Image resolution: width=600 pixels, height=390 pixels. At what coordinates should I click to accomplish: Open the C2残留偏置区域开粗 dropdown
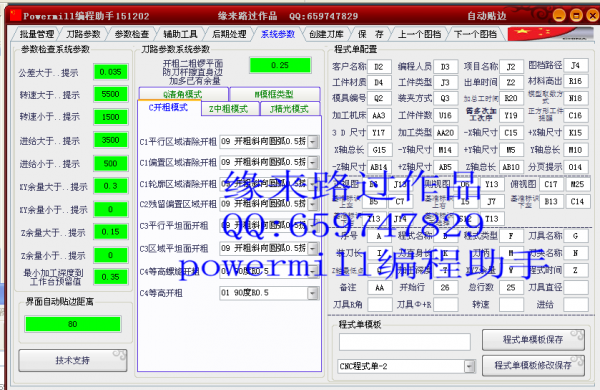(313, 204)
